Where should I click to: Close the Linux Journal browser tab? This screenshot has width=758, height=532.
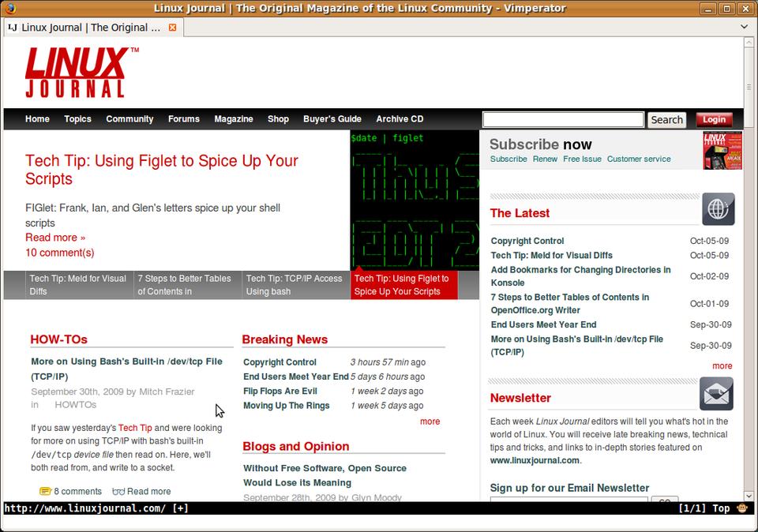pyautogui.click(x=173, y=28)
